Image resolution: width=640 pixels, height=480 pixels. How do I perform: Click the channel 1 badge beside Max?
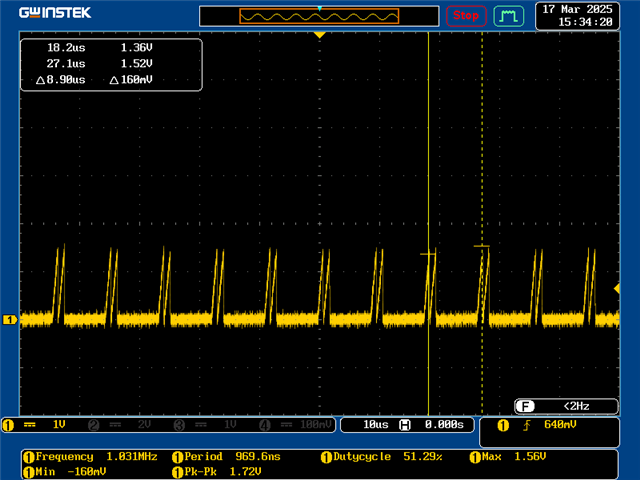pos(475,458)
